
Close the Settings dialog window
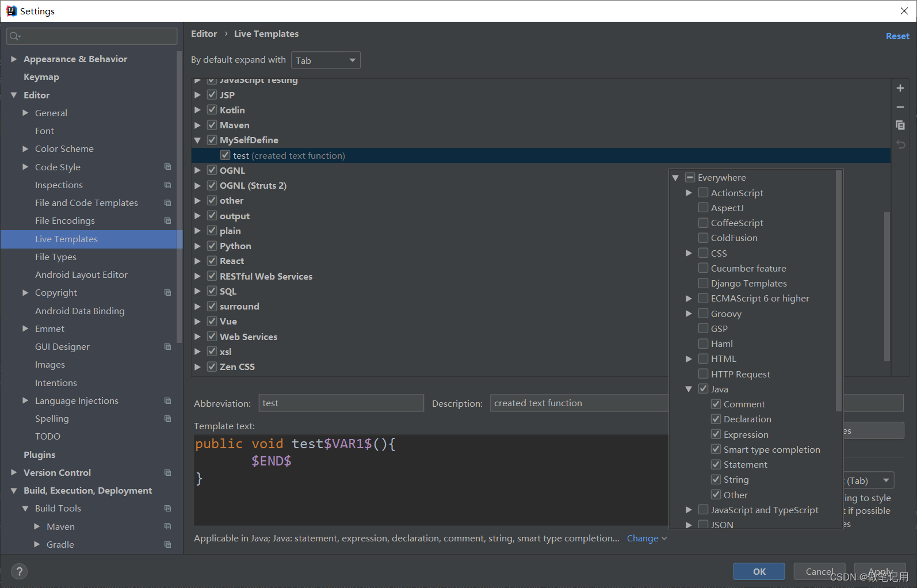click(904, 11)
